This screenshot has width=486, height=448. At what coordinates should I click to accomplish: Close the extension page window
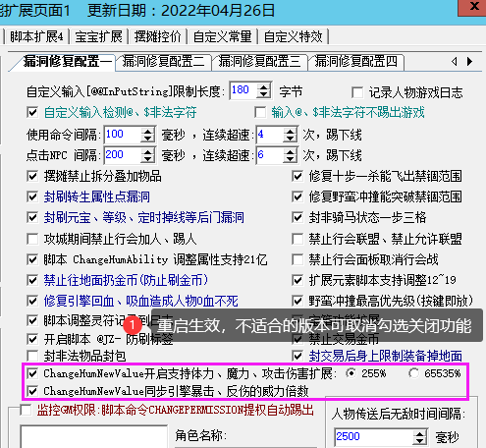point(473,7)
